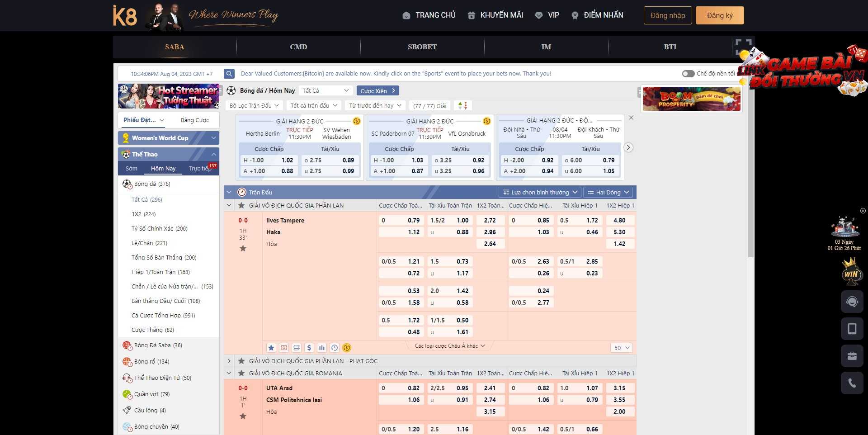Open Tất Cả sport filter dropdown
Image resolution: width=868 pixels, height=435 pixels.
click(325, 90)
